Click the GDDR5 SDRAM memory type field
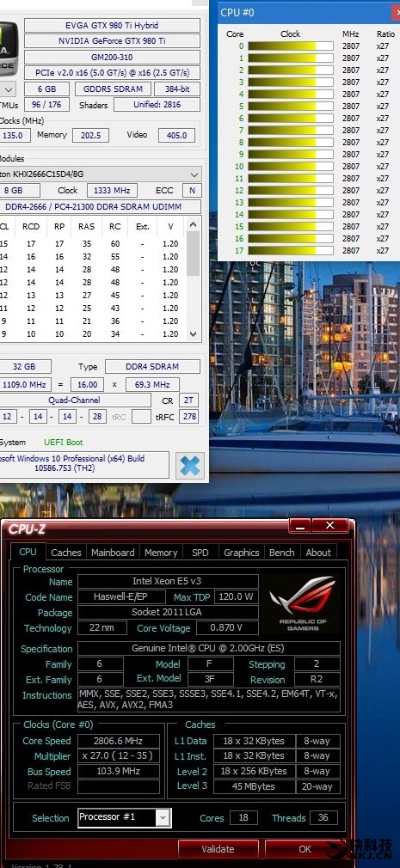Viewport: 400px width, 868px height. (113, 89)
